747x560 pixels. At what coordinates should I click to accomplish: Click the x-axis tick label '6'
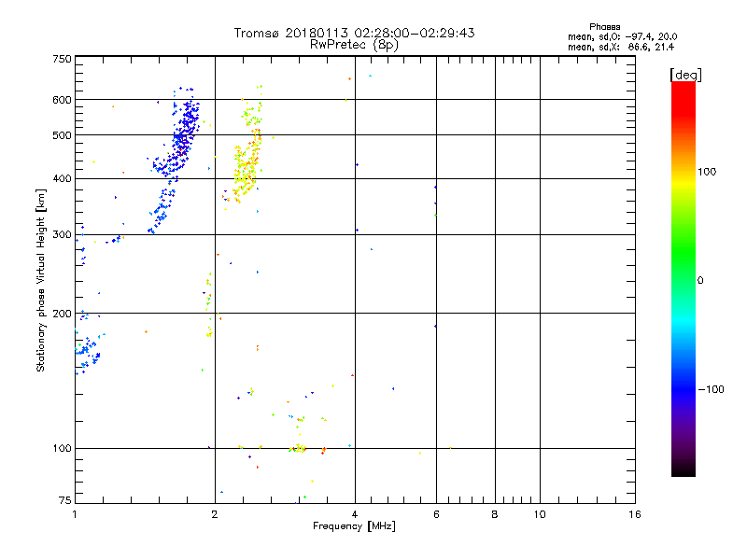point(436,514)
